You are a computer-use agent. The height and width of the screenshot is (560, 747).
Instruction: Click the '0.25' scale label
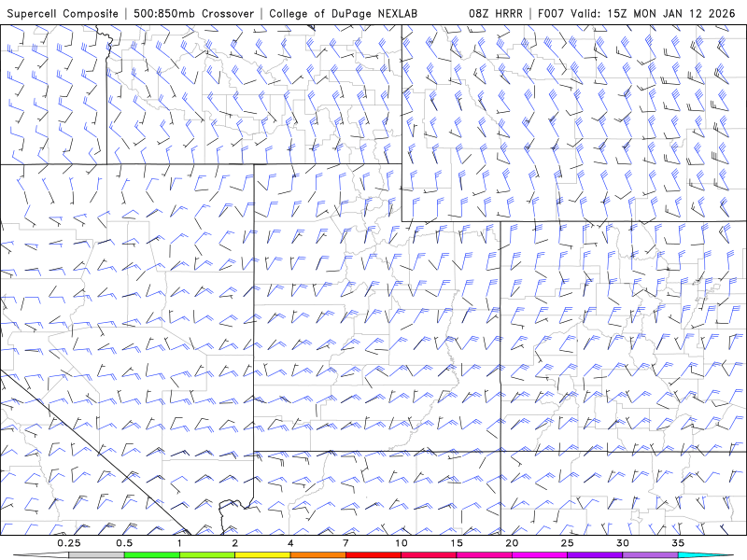pos(69,543)
